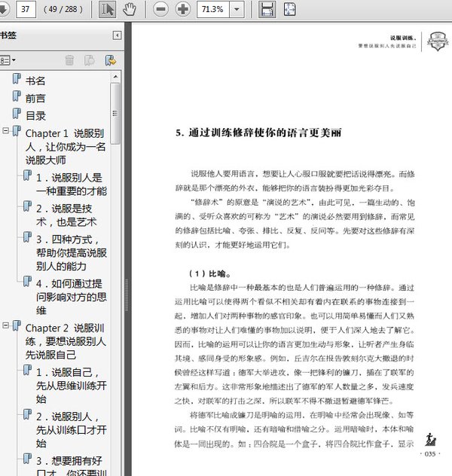Go to bookmark 1．说服自己，先从思维训练开始

pyautogui.click(x=72, y=386)
